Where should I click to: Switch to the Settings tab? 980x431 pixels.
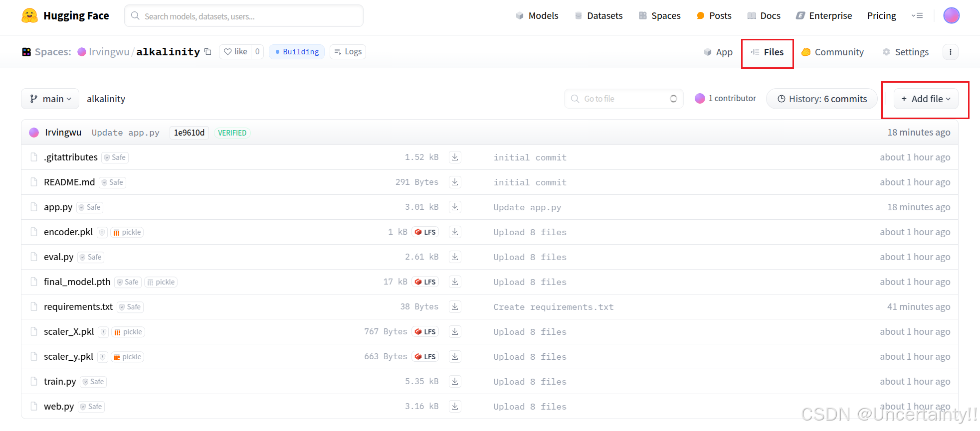pyautogui.click(x=905, y=52)
